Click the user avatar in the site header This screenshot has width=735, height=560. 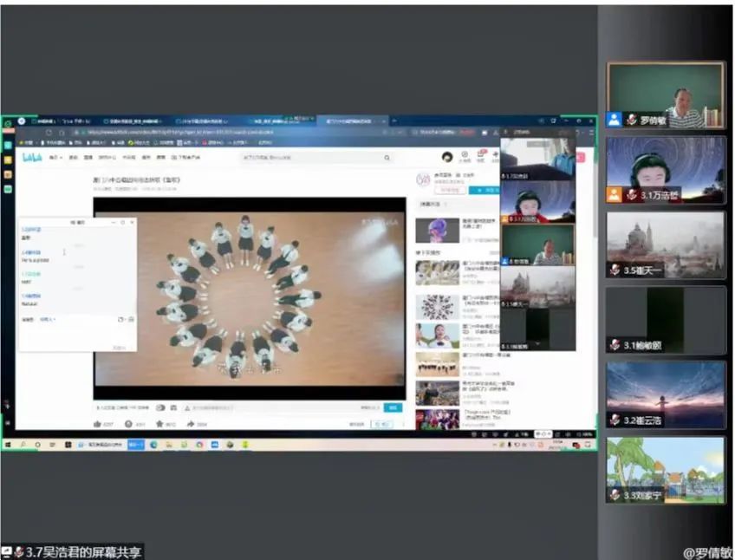(x=447, y=157)
